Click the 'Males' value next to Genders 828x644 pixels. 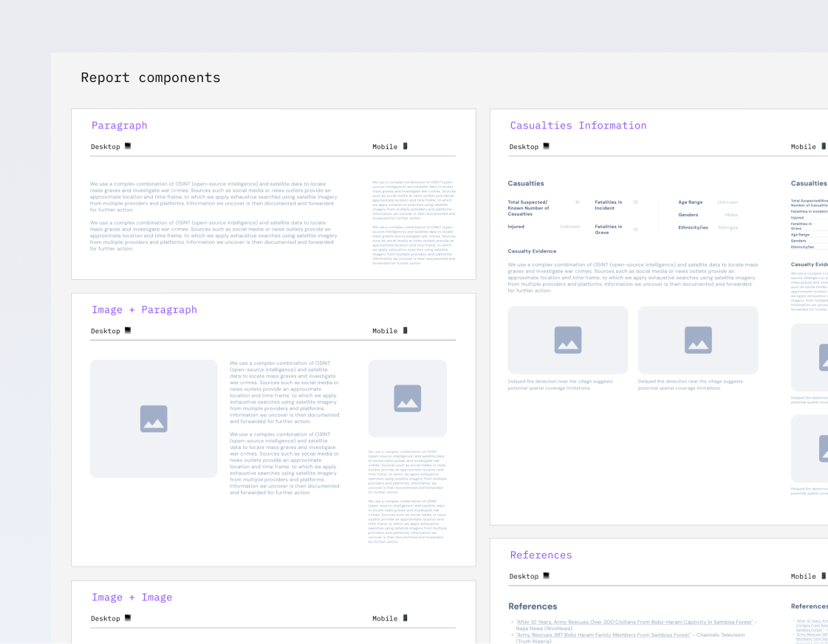click(731, 215)
